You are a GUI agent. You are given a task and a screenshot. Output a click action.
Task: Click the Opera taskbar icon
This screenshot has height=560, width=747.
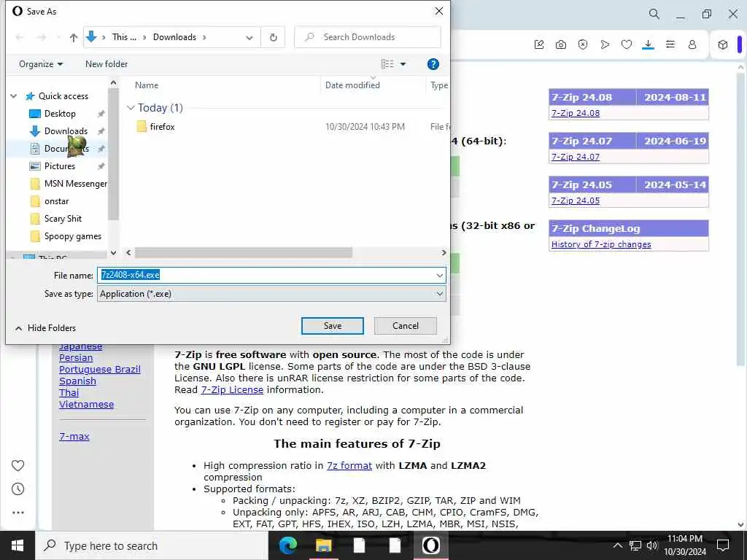pyautogui.click(x=430, y=545)
